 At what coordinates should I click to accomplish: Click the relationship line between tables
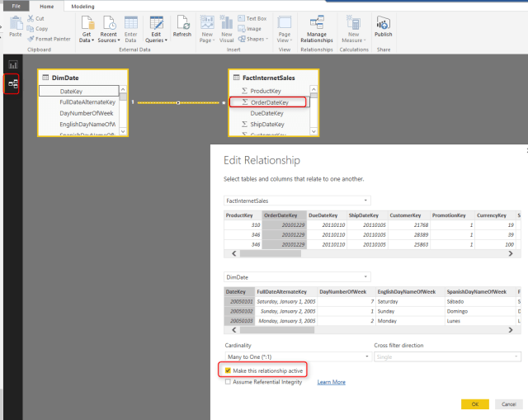(x=178, y=102)
